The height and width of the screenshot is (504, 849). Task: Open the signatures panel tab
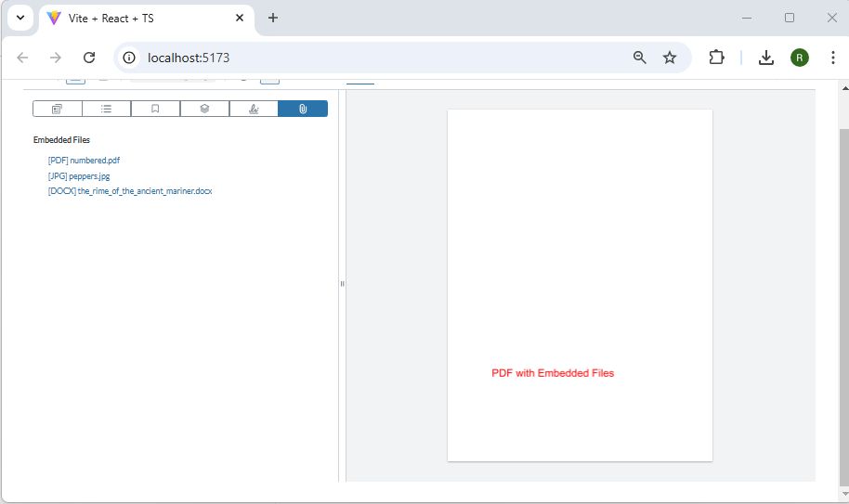click(254, 109)
